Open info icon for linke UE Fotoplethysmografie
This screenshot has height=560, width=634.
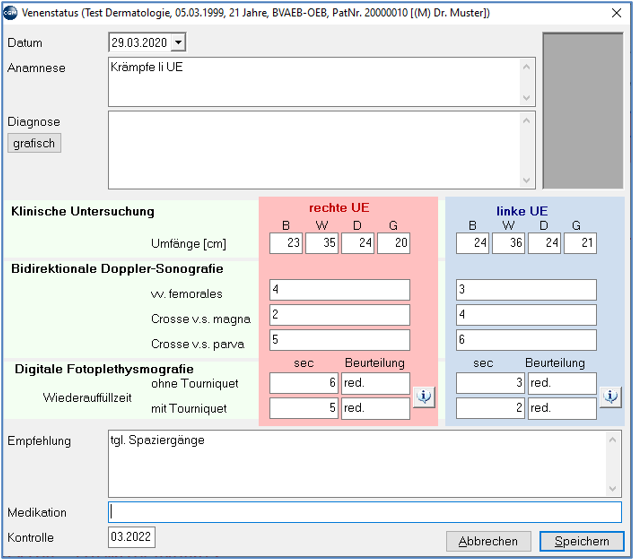(x=610, y=397)
